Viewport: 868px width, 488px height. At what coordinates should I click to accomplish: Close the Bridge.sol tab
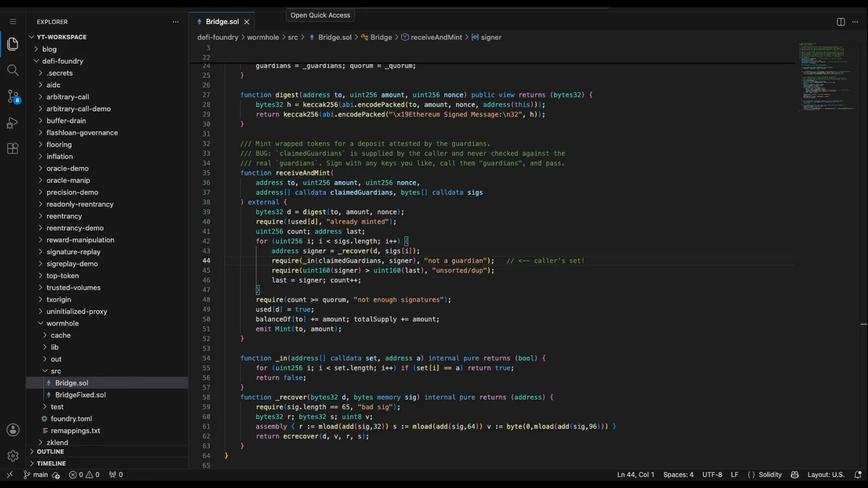click(x=247, y=22)
